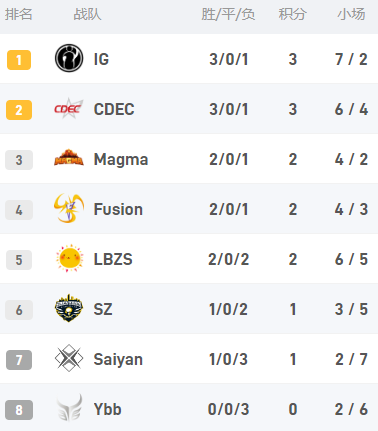Select the 胜/平/负 column header
Screen dimensions: 378x431
click(x=228, y=14)
